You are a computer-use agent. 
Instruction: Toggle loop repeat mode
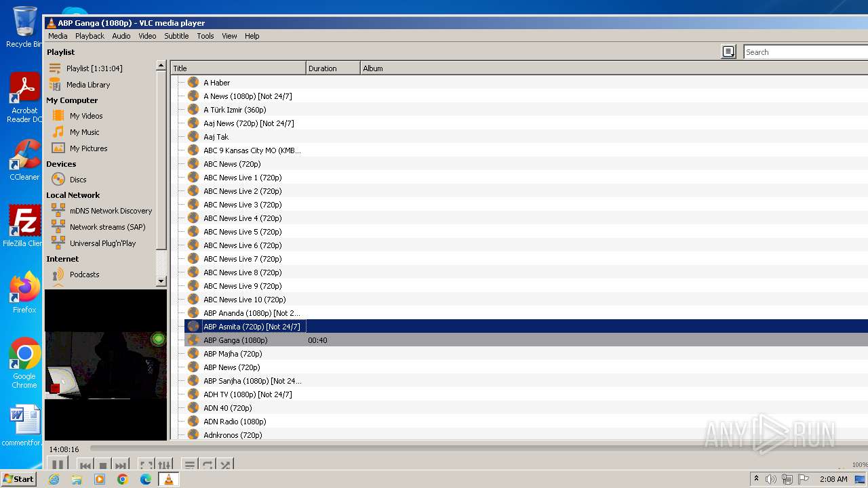pos(208,465)
